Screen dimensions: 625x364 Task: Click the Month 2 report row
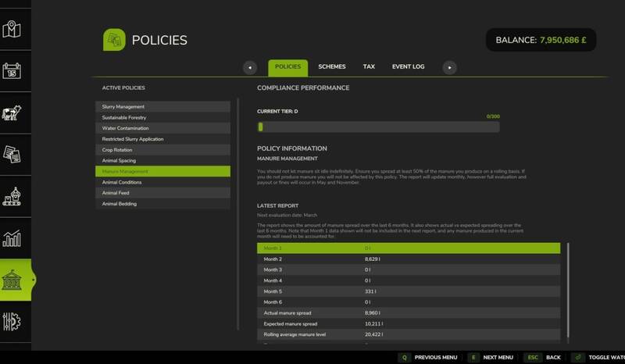click(409, 259)
